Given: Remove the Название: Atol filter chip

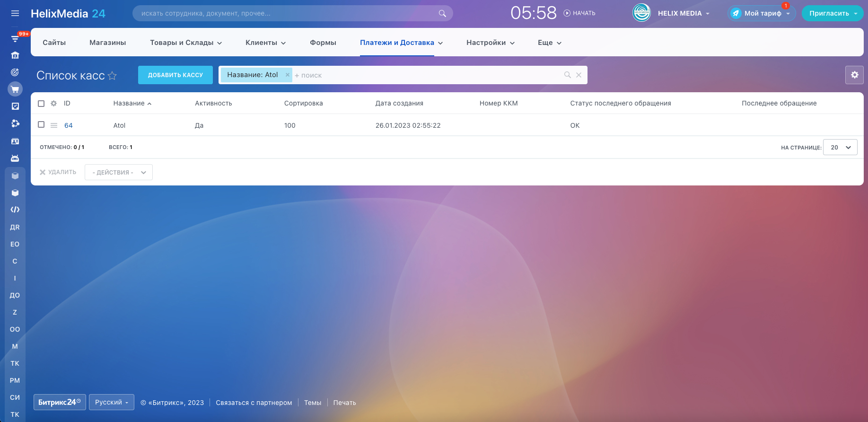Looking at the screenshot, I should point(287,75).
